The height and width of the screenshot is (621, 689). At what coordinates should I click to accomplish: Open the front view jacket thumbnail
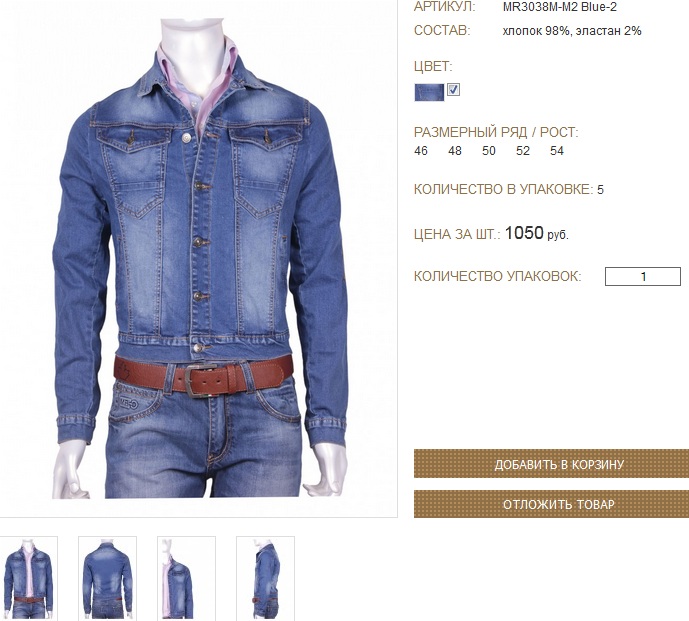(x=29, y=578)
